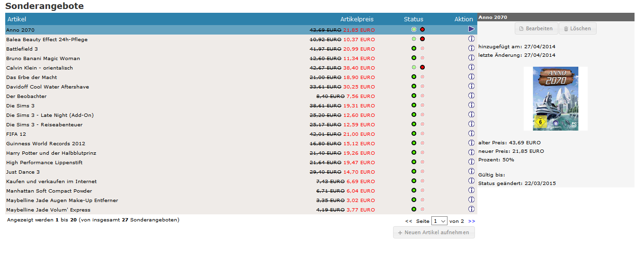The width and height of the screenshot is (644, 273).
Task: Sort by the Artikel column header
Action: pos(17,19)
